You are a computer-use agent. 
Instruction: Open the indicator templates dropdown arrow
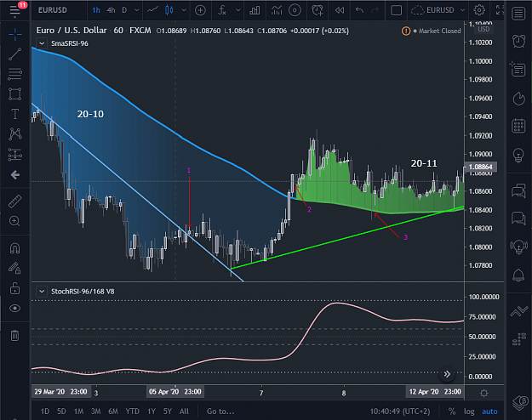238,10
